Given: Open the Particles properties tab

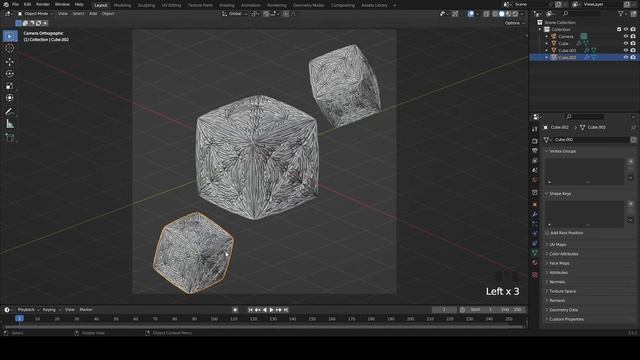Looking at the screenshot, I should coord(535,224).
